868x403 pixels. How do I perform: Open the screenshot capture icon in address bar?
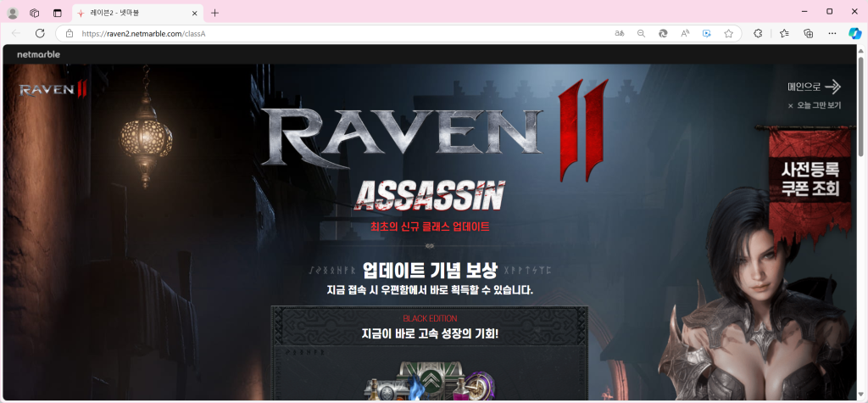706,33
